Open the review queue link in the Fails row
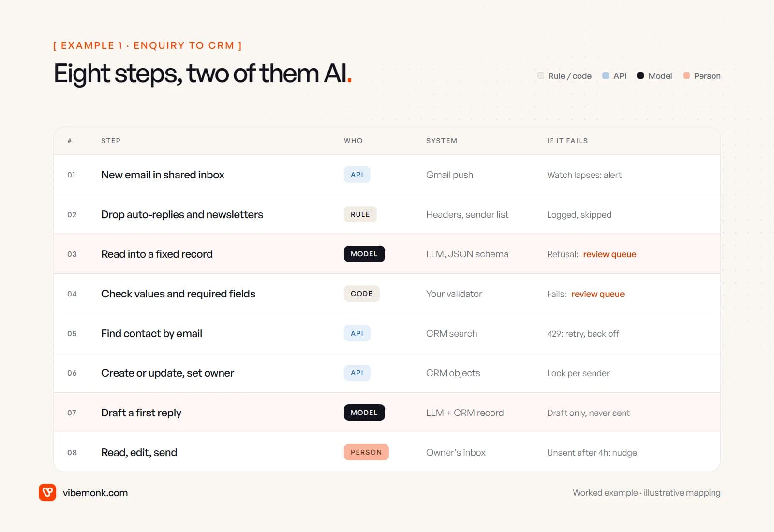Image resolution: width=774 pixels, height=532 pixels. point(598,294)
